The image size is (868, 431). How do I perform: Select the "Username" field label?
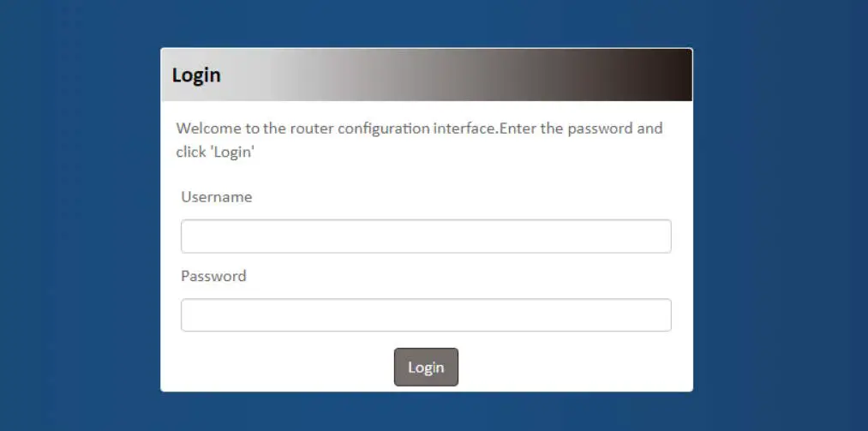tap(217, 197)
